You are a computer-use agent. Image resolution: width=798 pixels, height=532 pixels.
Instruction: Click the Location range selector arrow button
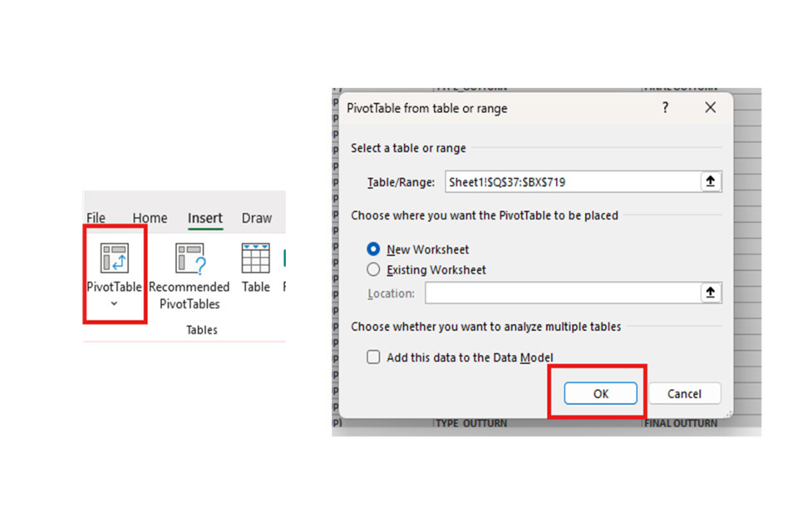711,293
